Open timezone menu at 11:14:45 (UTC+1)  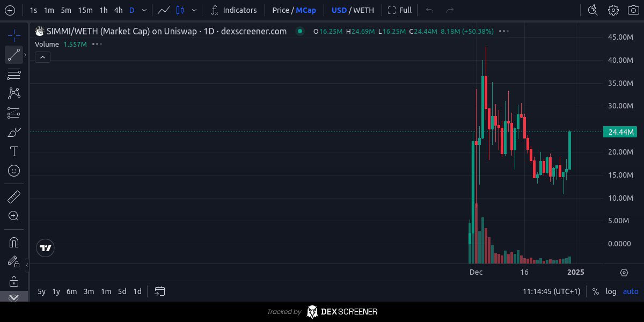point(551,291)
